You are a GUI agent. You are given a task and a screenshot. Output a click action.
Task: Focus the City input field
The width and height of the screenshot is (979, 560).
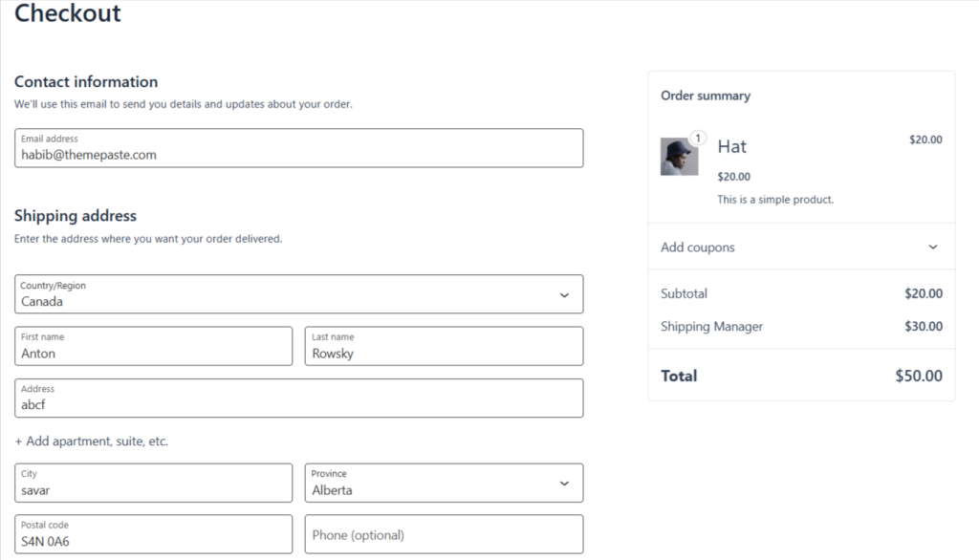(x=153, y=484)
